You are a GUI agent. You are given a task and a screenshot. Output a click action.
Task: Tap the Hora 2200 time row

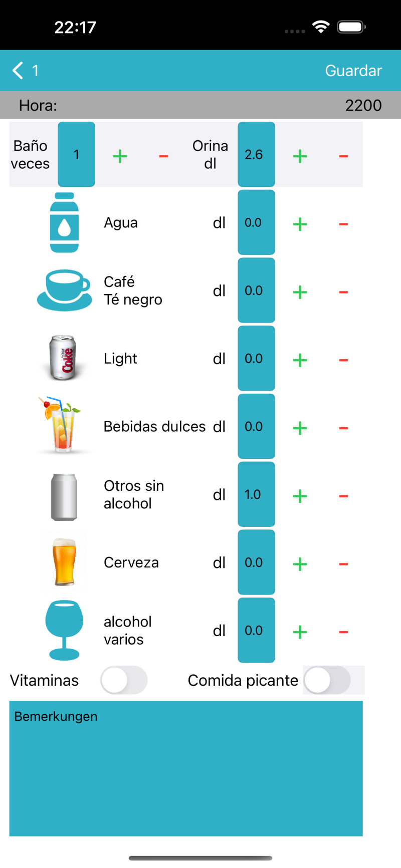tap(200, 105)
